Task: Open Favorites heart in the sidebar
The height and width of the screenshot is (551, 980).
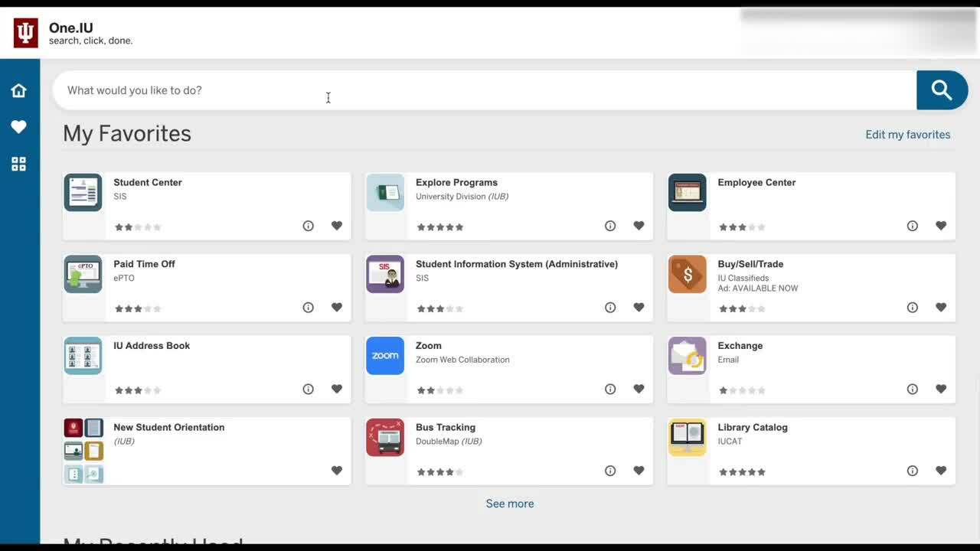Action: tap(19, 127)
